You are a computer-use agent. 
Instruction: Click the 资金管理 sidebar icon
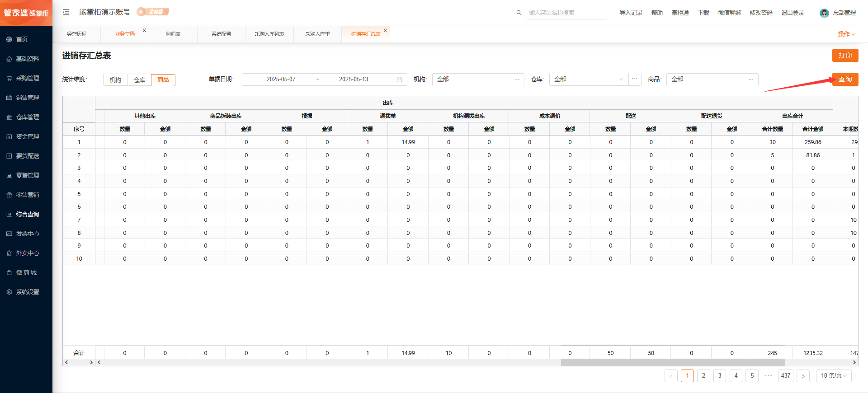(9, 136)
